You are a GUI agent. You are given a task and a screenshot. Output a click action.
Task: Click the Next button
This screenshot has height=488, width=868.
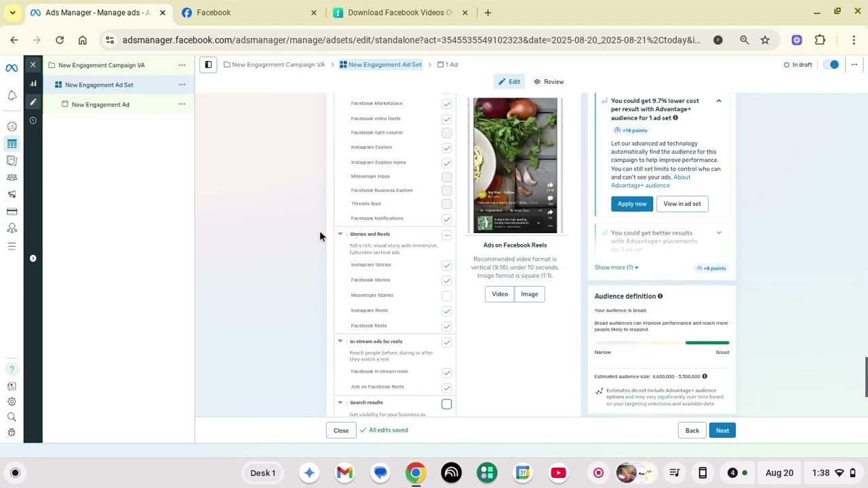click(722, 430)
